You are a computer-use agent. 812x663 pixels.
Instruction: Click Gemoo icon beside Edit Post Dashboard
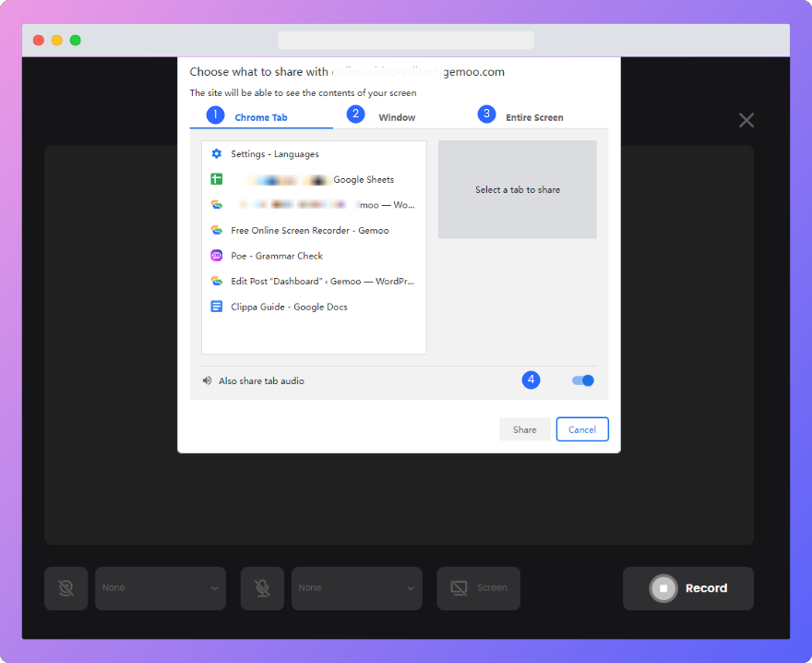click(x=217, y=281)
